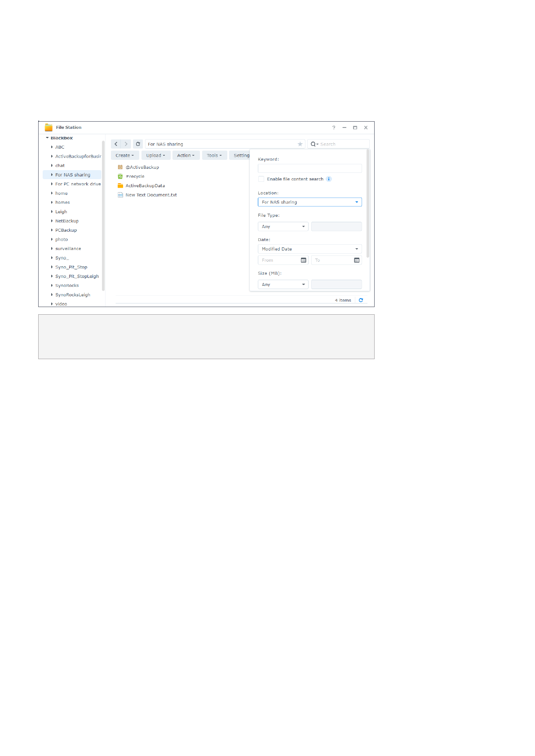535x756 pixels.
Task: Click the back navigation arrow
Action: point(116,144)
